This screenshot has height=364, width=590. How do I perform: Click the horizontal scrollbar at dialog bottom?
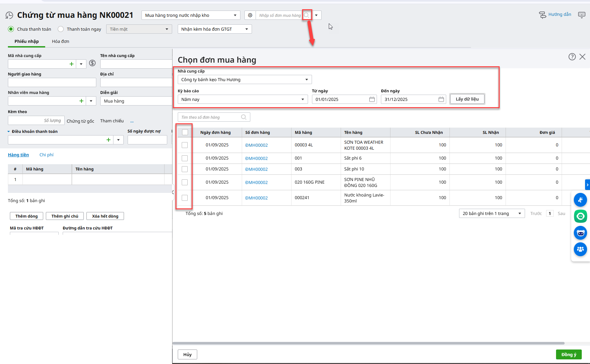click(368, 343)
